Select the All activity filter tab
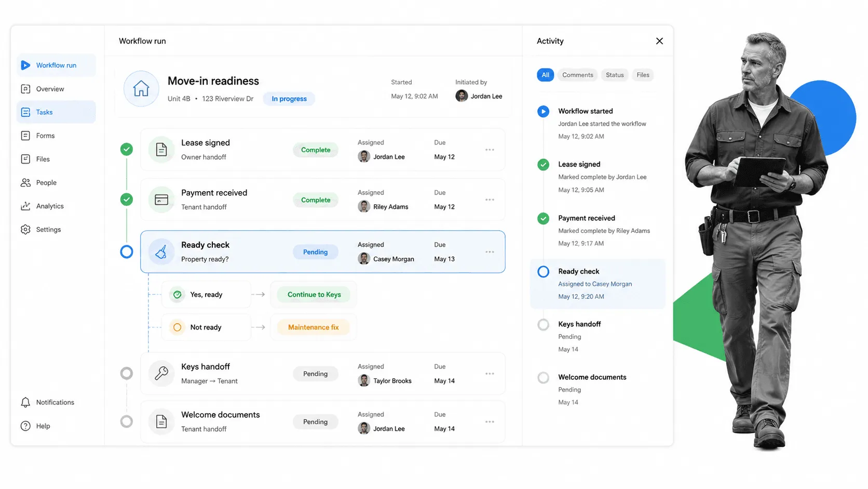 (545, 75)
